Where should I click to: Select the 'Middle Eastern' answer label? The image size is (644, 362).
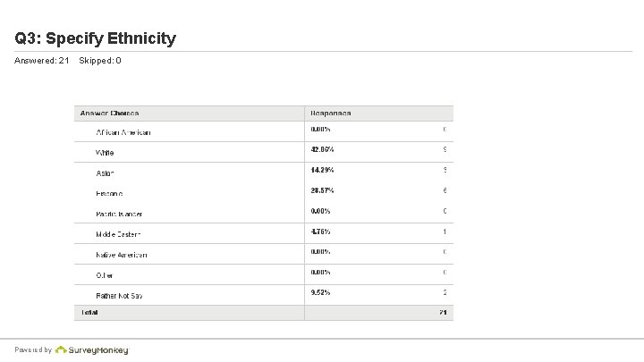pyautogui.click(x=118, y=234)
